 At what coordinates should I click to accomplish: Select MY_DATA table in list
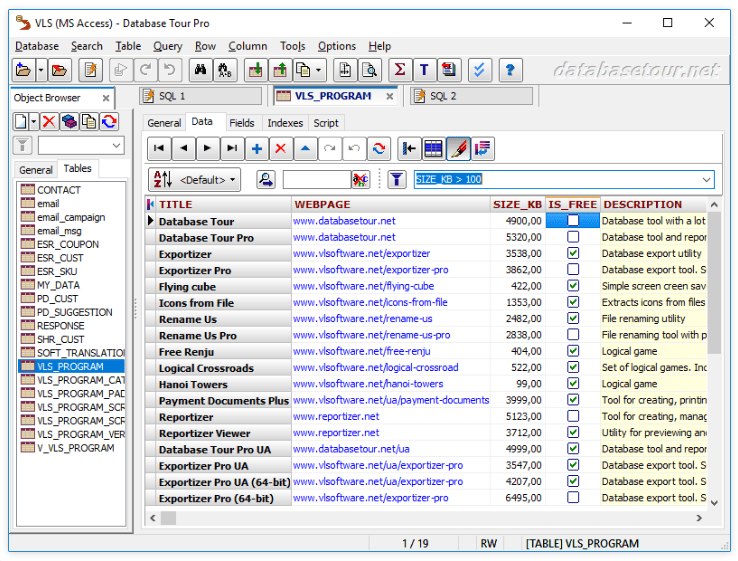pos(58,285)
